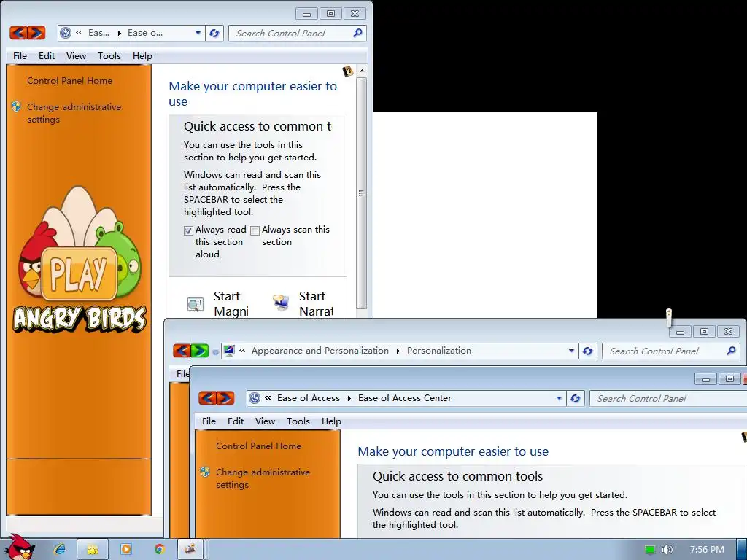
Task: Click the 7:56 PM taskbar clock
Action: click(707, 550)
